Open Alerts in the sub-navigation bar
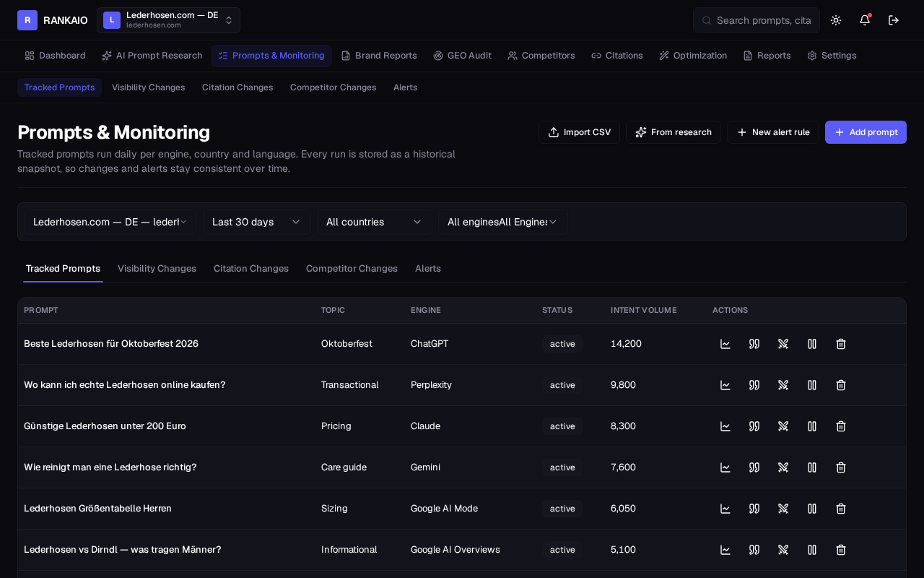The width and height of the screenshot is (924, 578). [x=405, y=87]
